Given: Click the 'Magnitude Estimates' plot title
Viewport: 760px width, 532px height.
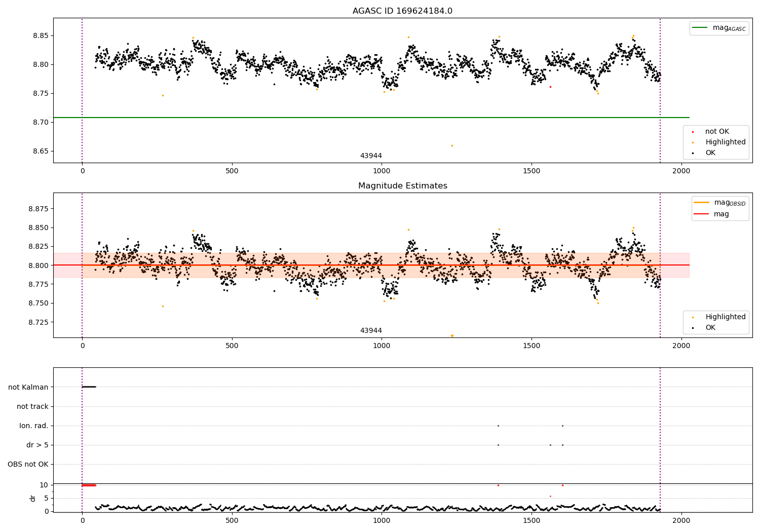Looking at the screenshot, I should 402,185.
